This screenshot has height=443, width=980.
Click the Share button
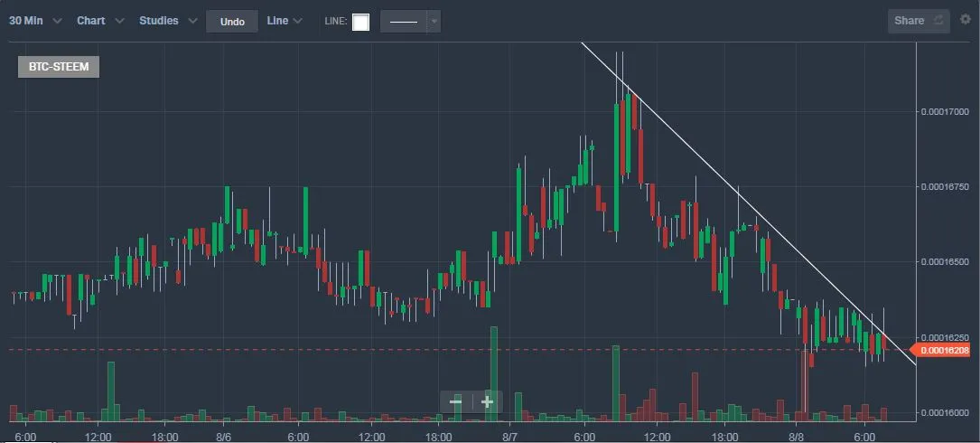[918, 21]
